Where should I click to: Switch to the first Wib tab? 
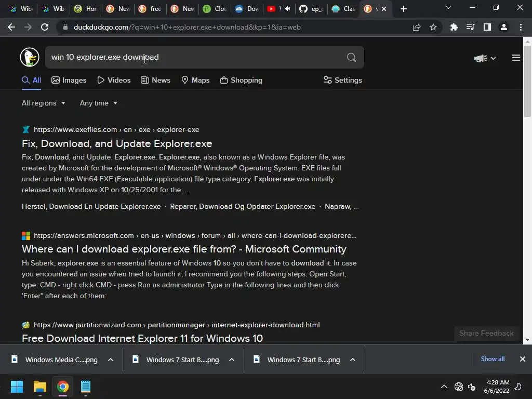20,9
